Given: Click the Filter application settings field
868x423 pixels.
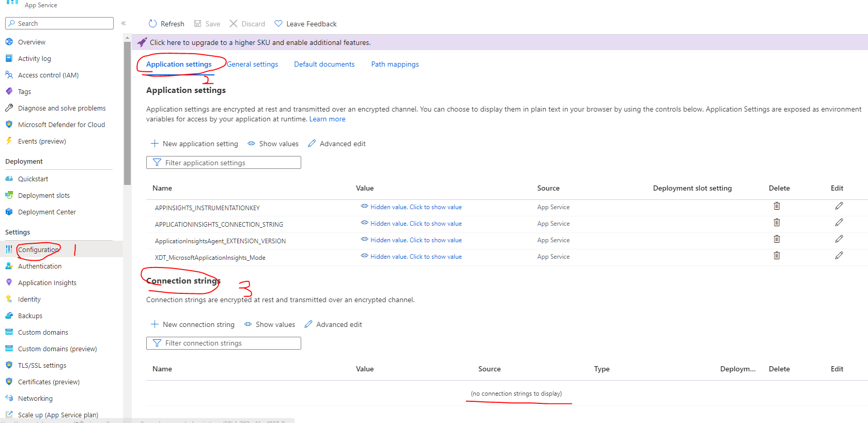Looking at the screenshot, I should pos(224,163).
